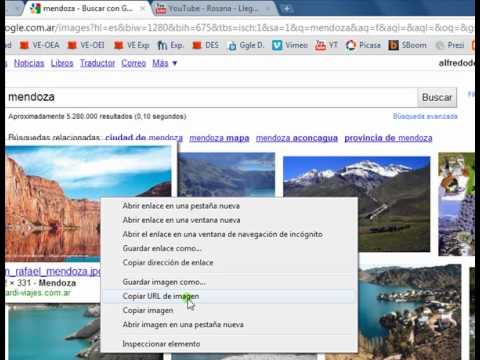
Task: Choose Copiar dirección de enlace
Action: tap(229, 263)
